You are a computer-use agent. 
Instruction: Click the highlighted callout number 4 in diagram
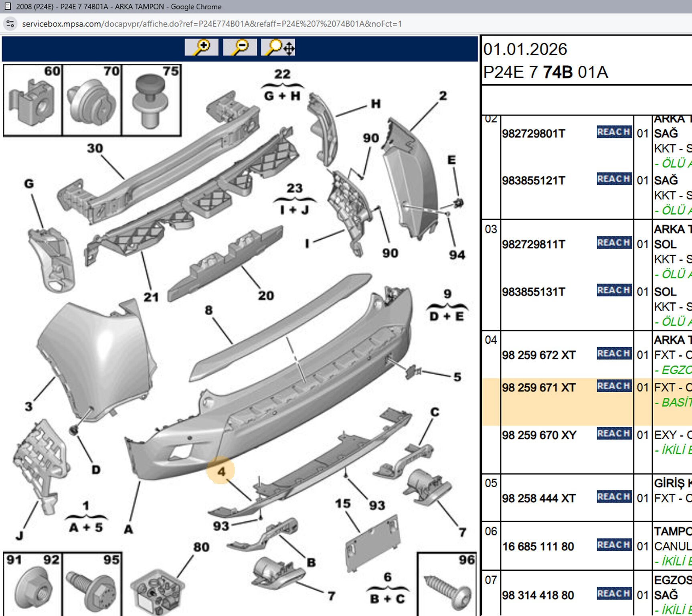(x=221, y=471)
